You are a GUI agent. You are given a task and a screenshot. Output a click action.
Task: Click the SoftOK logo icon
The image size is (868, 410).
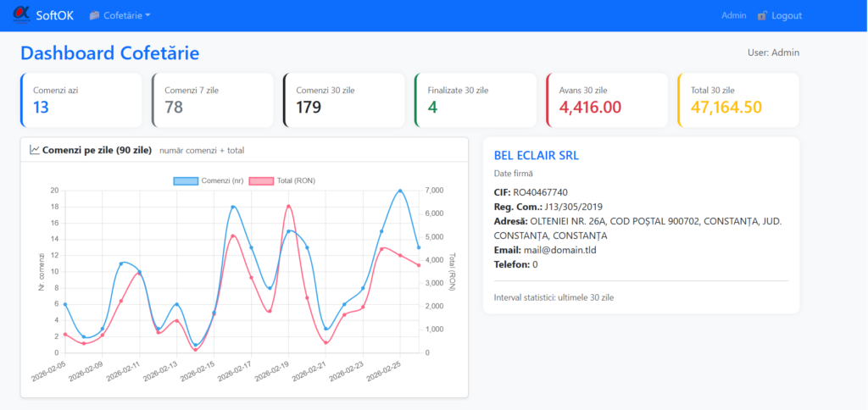click(x=21, y=15)
